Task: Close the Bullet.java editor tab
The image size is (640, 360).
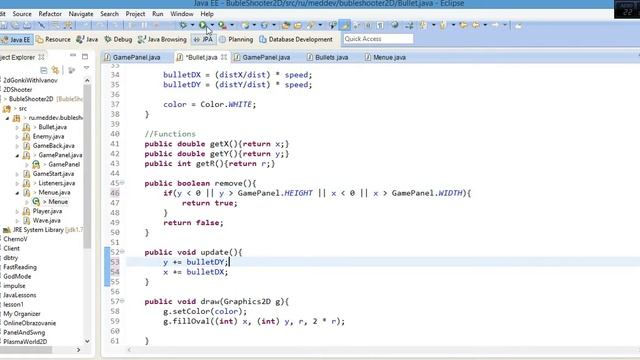Action: [x=224, y=57]
